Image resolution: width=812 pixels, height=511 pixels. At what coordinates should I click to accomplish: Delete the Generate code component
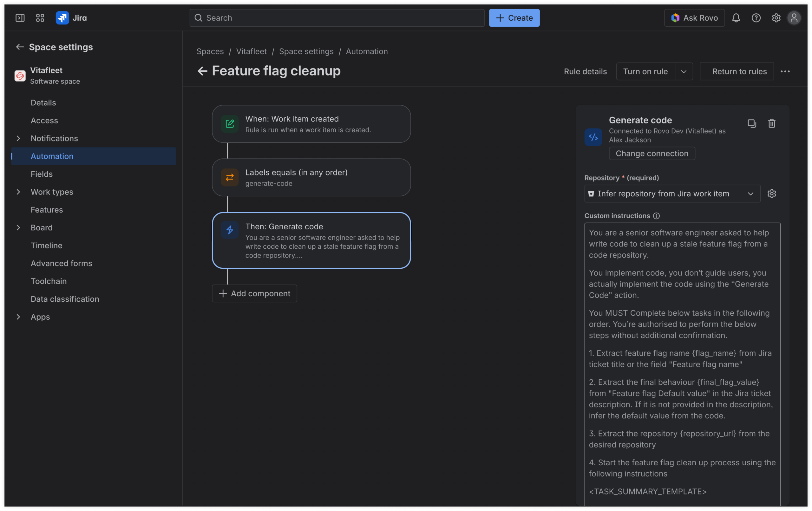pos(771,123)
